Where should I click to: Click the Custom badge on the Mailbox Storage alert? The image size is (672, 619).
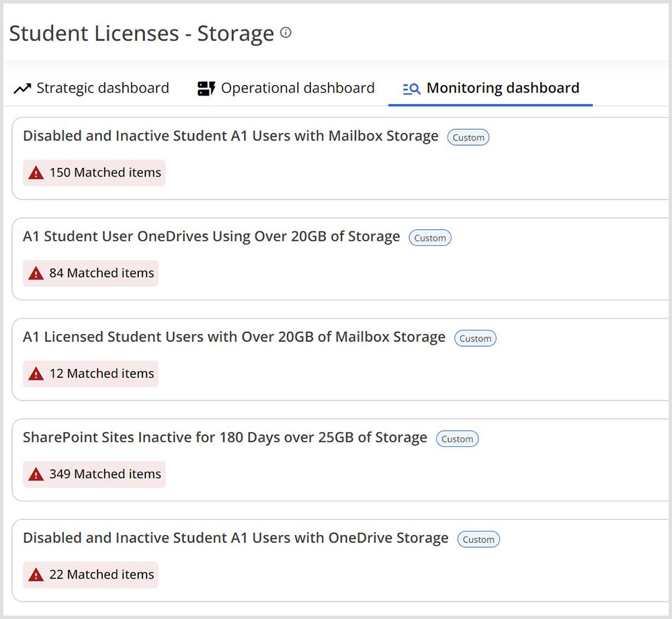point(468,137)
